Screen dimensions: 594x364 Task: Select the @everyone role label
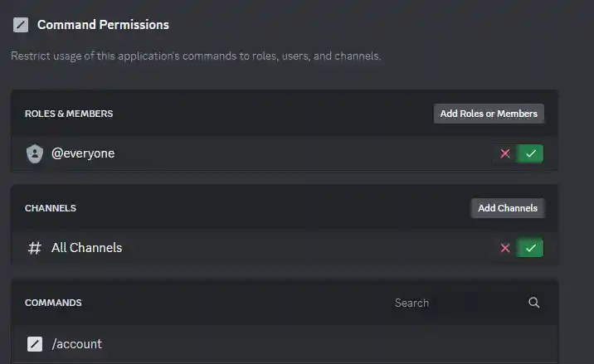(83, 153)
